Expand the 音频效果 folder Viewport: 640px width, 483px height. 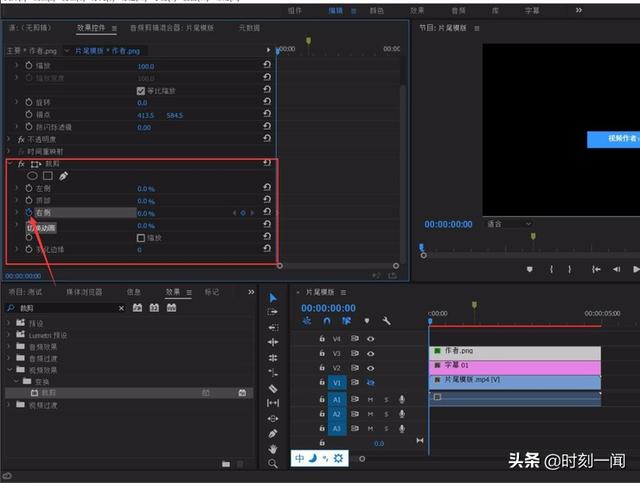[x=10, y=345]
